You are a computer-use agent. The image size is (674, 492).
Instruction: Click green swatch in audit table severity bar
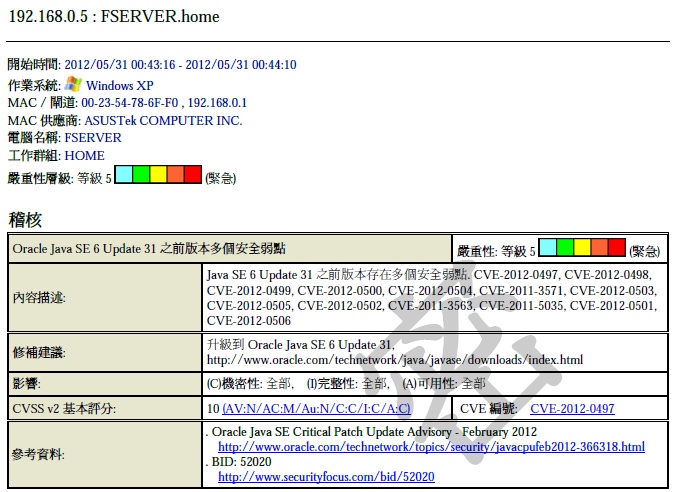[x=565, y=248]
